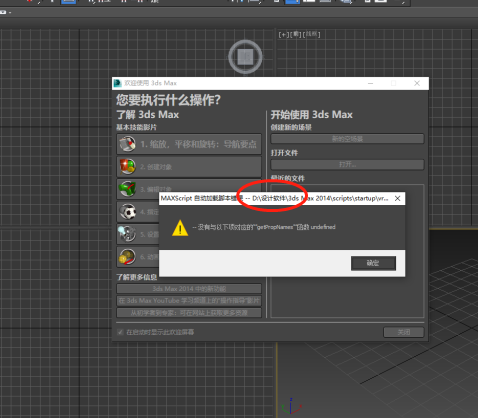Image resolution: width=478 pixels, height=418 pixels.
Task: Open 3ds Max 2014 中的新功能 link
Action: point(189,289)
